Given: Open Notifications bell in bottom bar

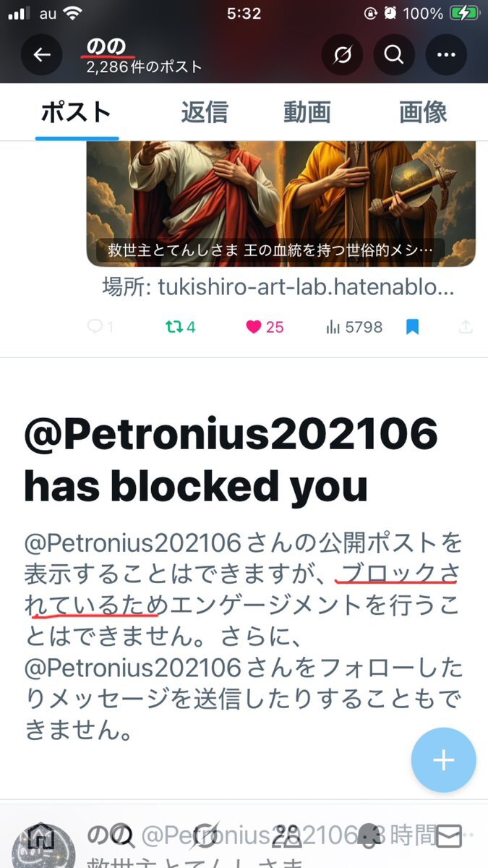Looking at the screenshot, I should tap(367, 837).
